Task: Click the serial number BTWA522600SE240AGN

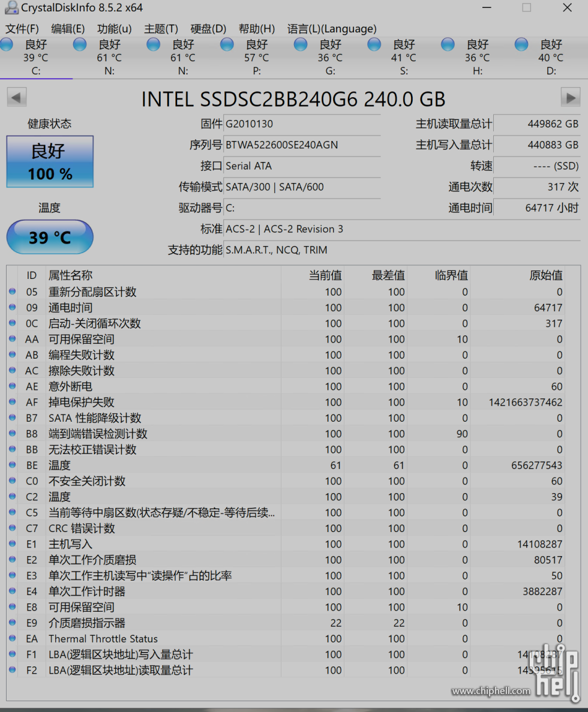Action: (x=302, y=145)
